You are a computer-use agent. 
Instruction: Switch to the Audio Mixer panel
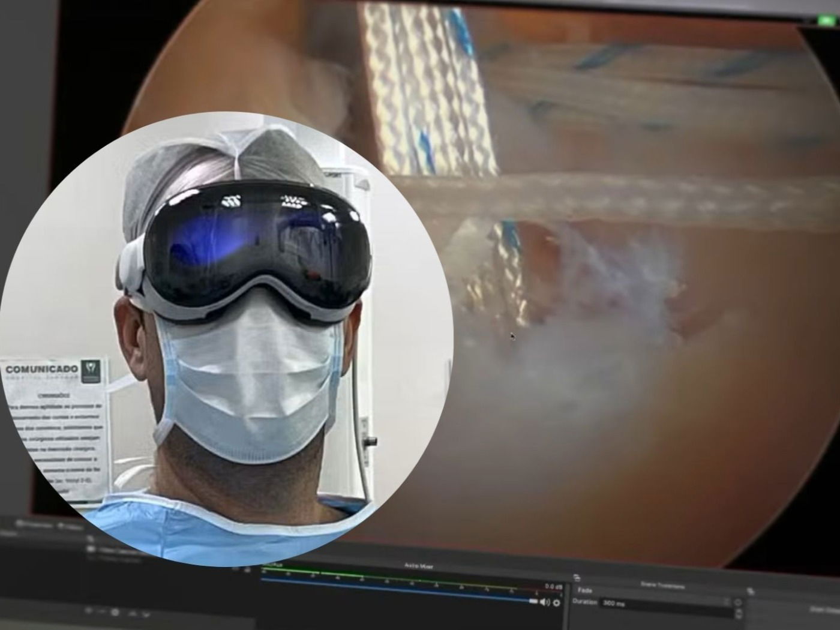tap(420, 566)
